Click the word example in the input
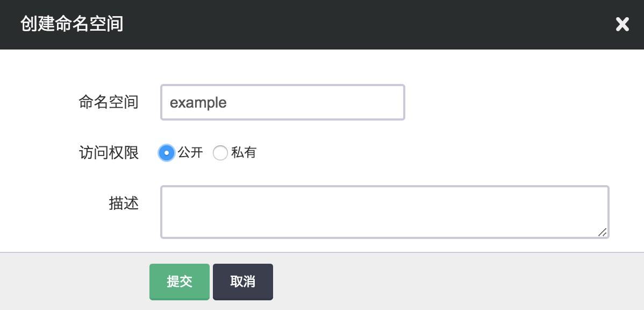 198,102
